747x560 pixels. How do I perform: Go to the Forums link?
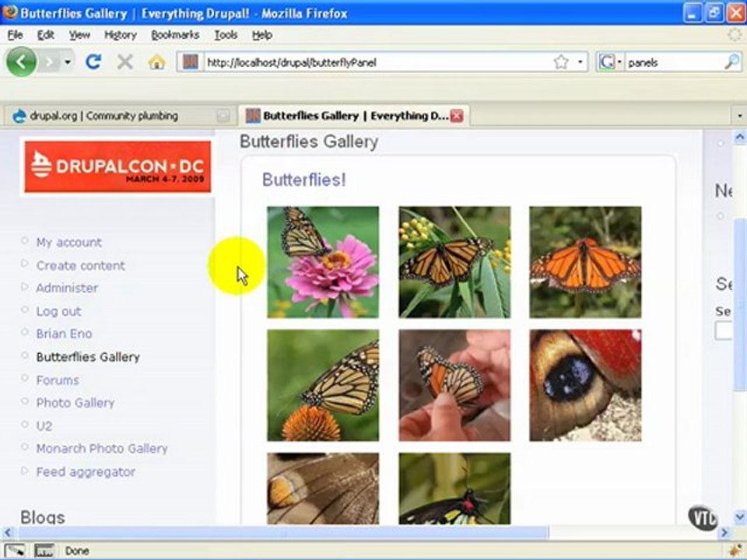click(x=58, y=380)
